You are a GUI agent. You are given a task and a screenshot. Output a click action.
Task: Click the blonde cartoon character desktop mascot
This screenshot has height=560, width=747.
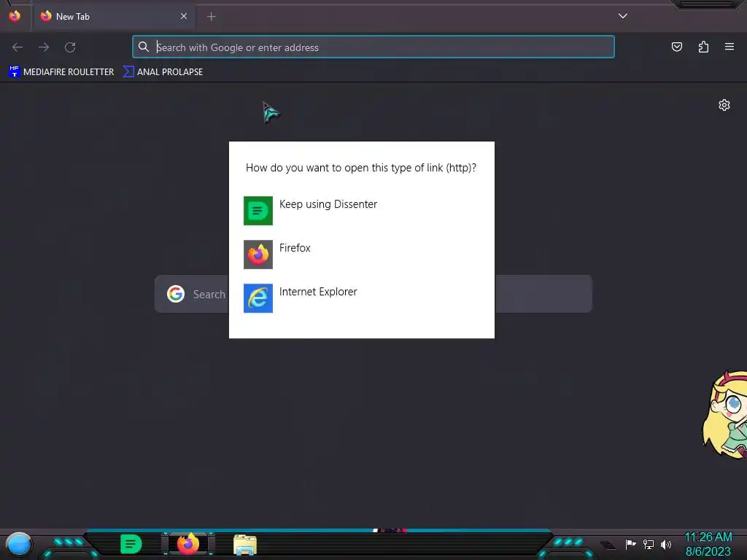pos(724,415)
